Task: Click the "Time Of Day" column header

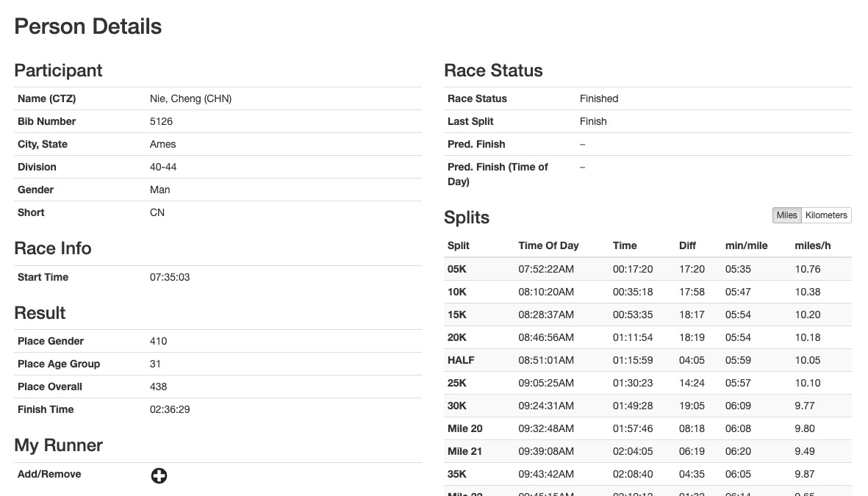Action: click(548, 245)
